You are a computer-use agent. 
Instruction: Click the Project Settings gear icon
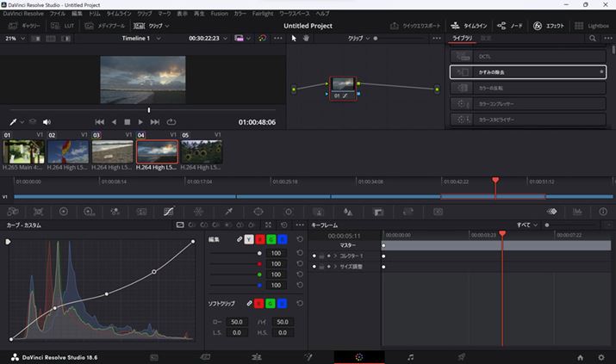pos(600,356)
